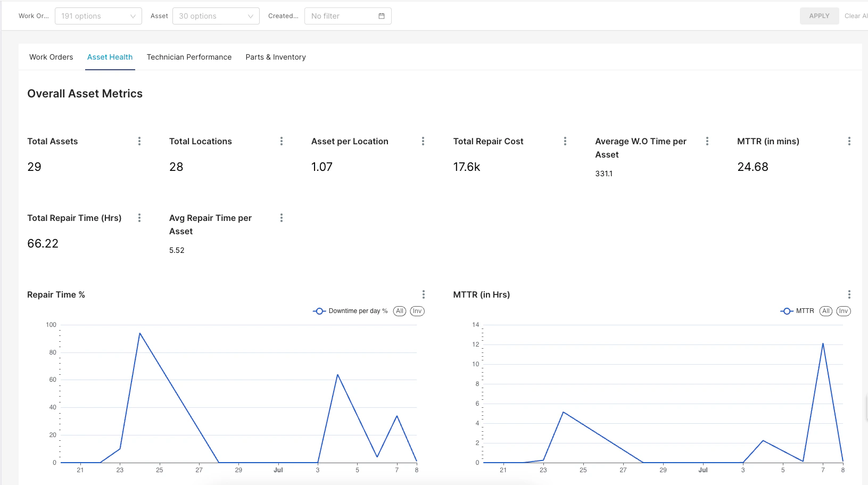Open the MTTR (in Hrs) chart menu

pyautogui.click(x=849, y=294)
